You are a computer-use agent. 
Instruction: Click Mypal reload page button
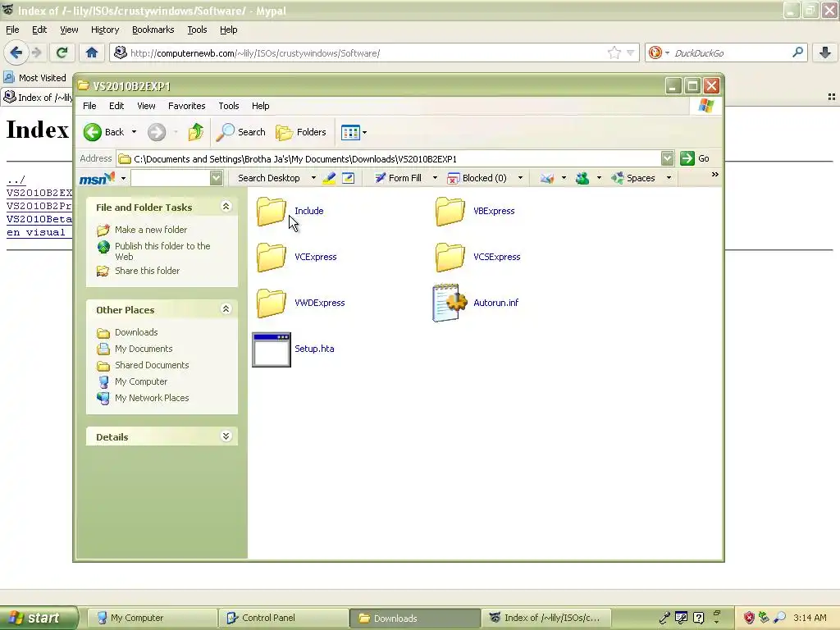62,52
